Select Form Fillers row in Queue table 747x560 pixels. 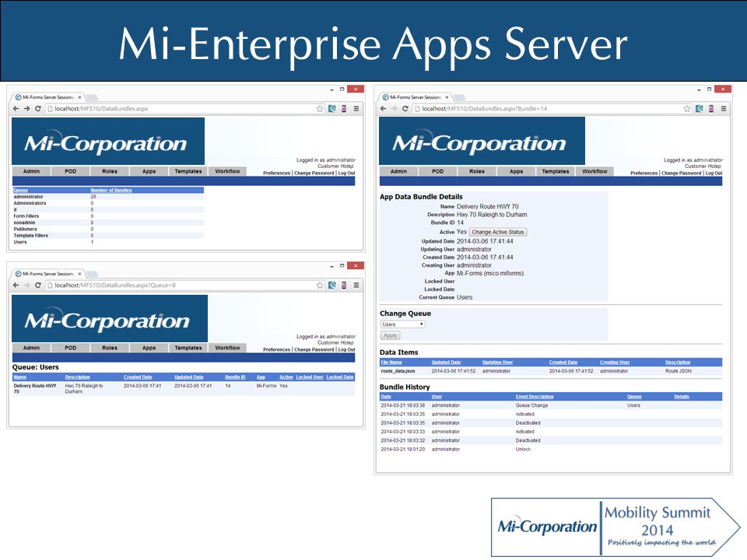point(109,216)
